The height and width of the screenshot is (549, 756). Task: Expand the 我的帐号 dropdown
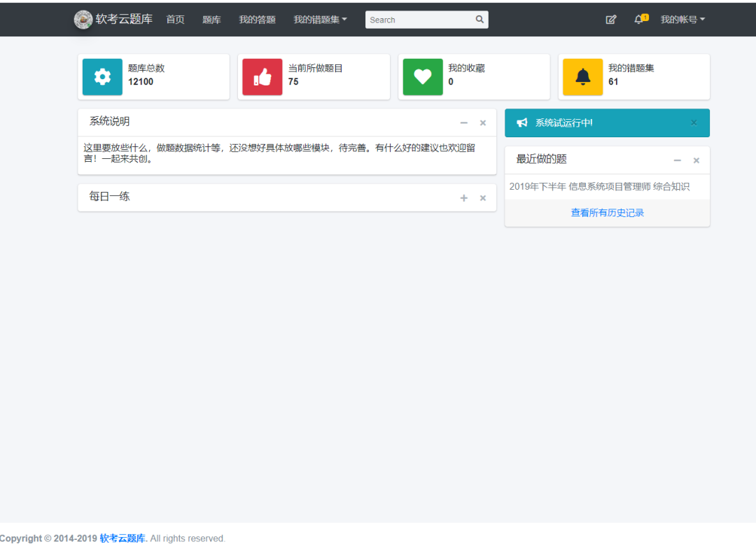[682, 20]
